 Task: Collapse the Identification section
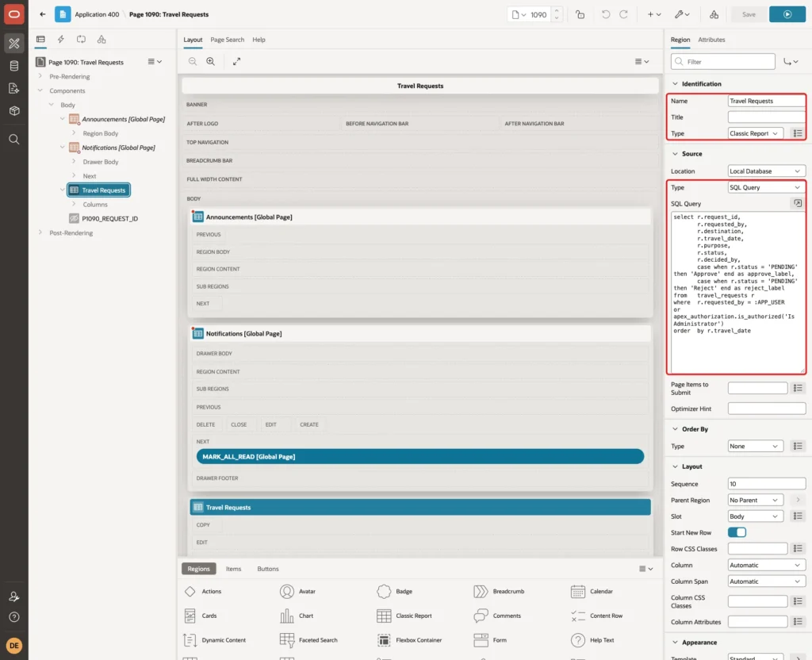coord(675,83)
